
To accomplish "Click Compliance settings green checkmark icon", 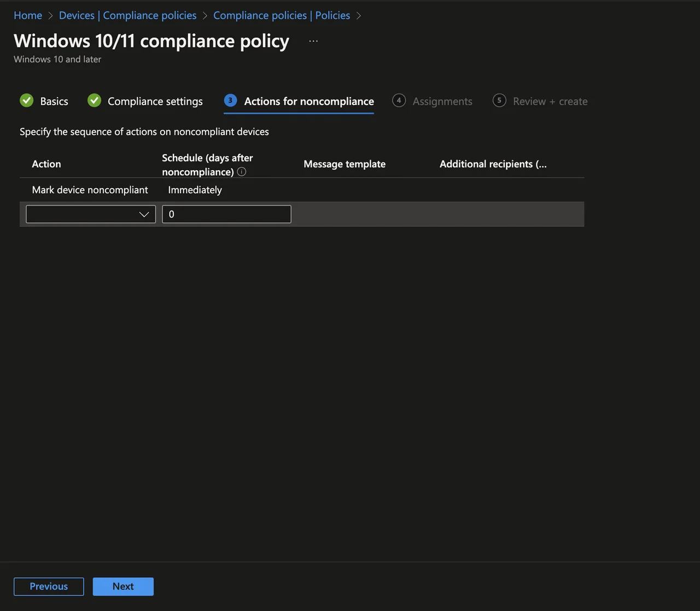I will [x=95, y=101].
